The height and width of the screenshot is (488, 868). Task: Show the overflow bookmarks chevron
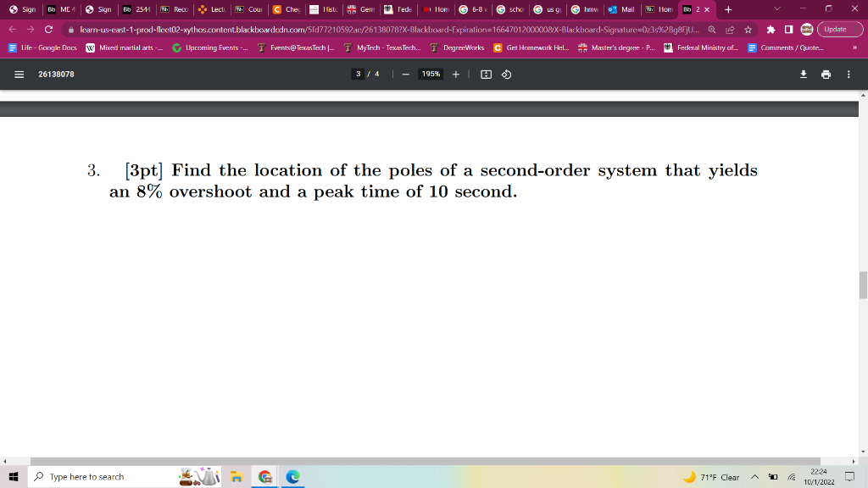(x=855, y=47)
